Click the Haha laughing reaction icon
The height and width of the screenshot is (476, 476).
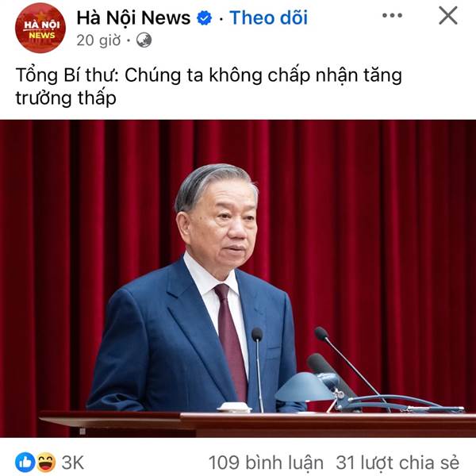coord(46,463)
